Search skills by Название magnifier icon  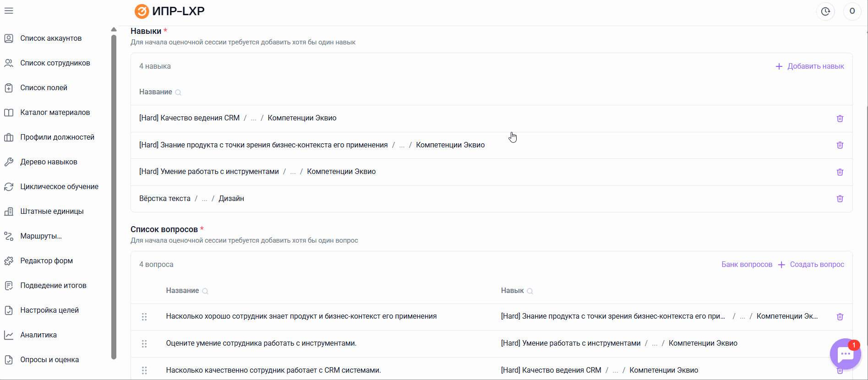[x=178, y=92]
